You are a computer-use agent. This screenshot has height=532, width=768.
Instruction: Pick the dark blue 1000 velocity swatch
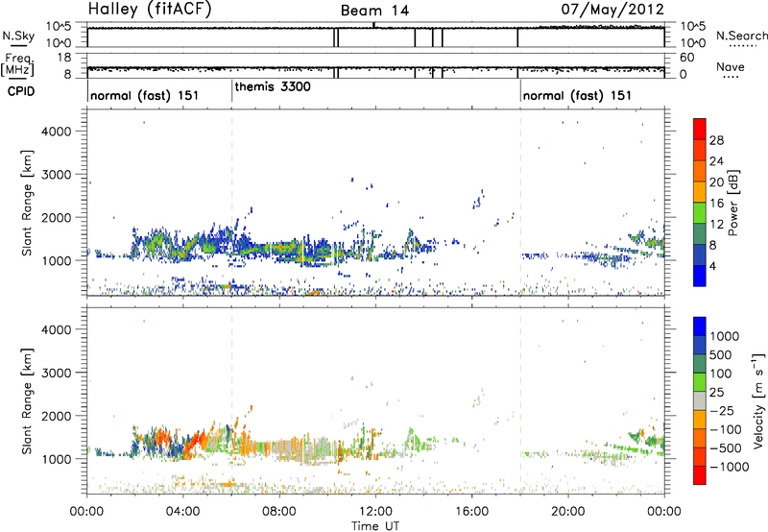coord(700,326)
